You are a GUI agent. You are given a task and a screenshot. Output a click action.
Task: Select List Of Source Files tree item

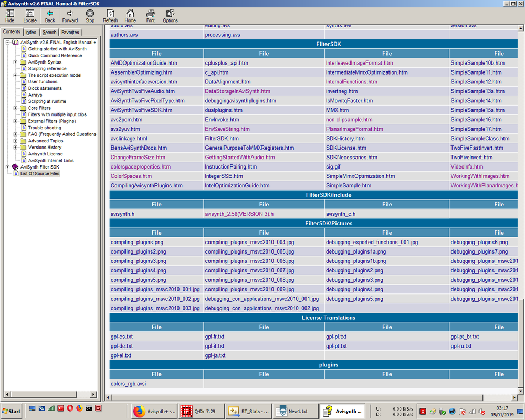40,173
